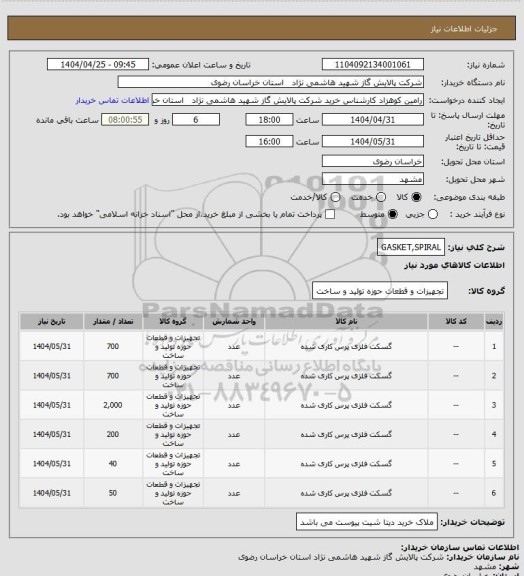Image resolution: width=524 pixels, height=576 pixels.
Task: Click the request creator field
Action: 288,100
